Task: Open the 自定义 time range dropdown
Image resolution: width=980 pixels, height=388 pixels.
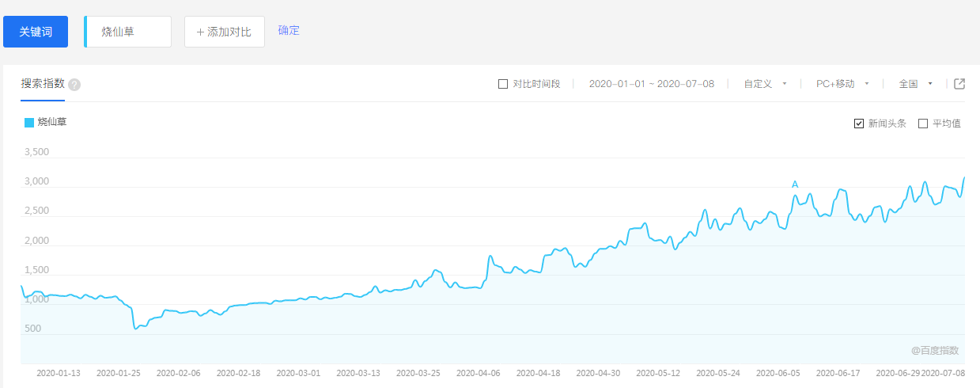Action: click(765, 84)
